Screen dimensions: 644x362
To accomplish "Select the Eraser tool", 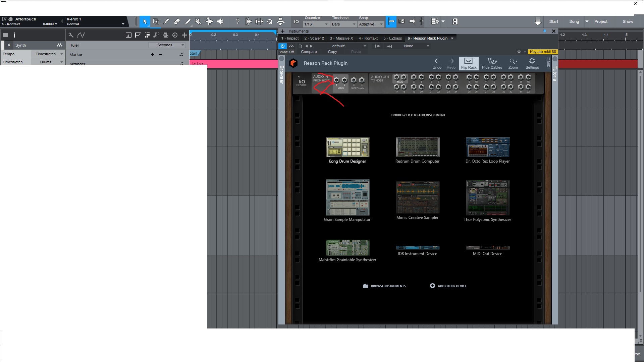I will pyautogui.click(x=177, y=21).
